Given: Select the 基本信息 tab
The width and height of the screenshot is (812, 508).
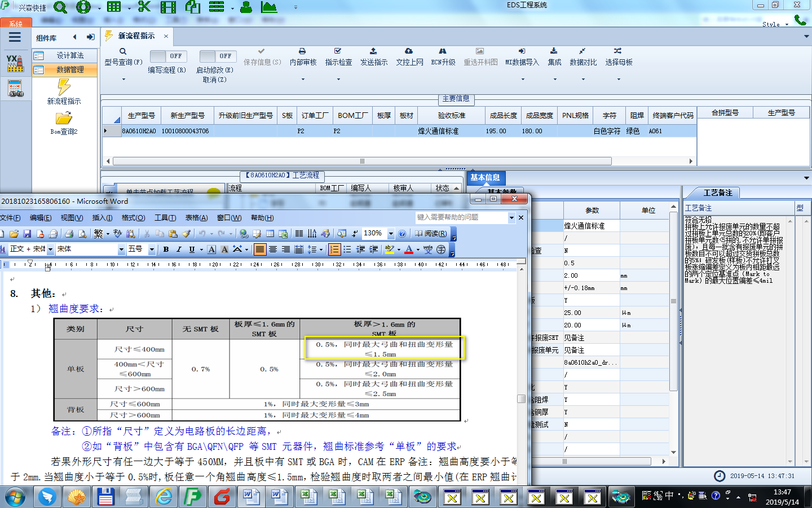Looking at the screenshot, I should pos(485,177).
